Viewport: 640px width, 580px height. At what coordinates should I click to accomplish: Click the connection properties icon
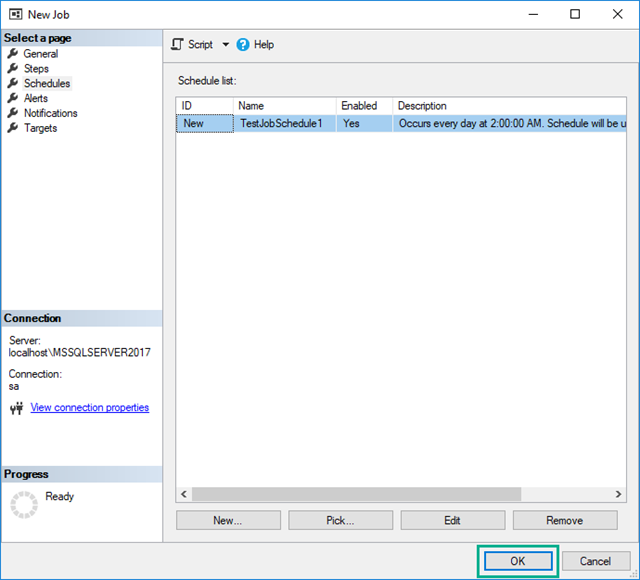coord(16,408)
